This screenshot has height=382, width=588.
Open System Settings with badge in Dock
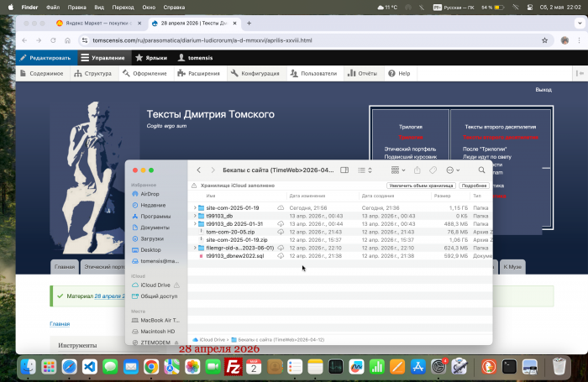tap(438, 367)
